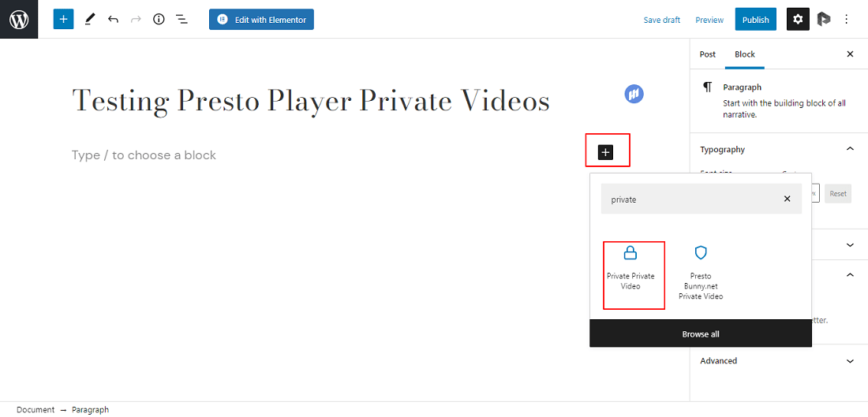Expand the collapsed panel under Typography

click(x=850, y=244)
